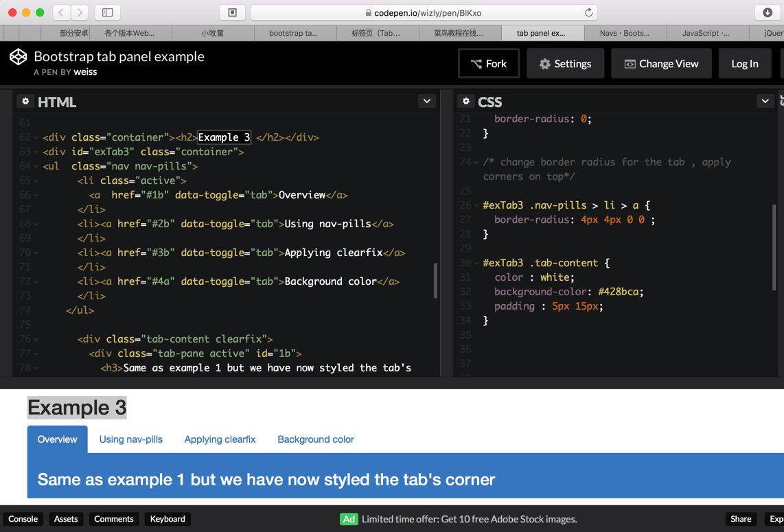The width and height of the screenshot is (784, 532).
Task: Switch to 菜鸟教程在线 browser tab
Action: [459, 33]
